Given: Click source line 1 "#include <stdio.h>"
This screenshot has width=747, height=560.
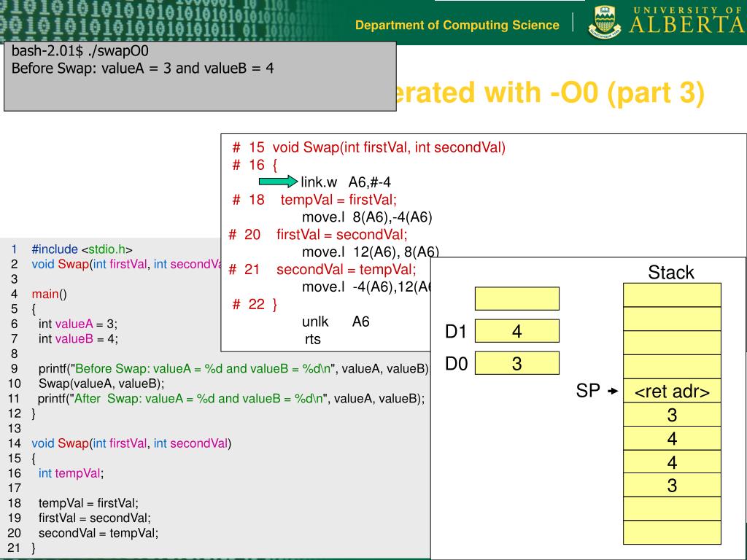Looking at the screenshot, I should tap(82, 249).
